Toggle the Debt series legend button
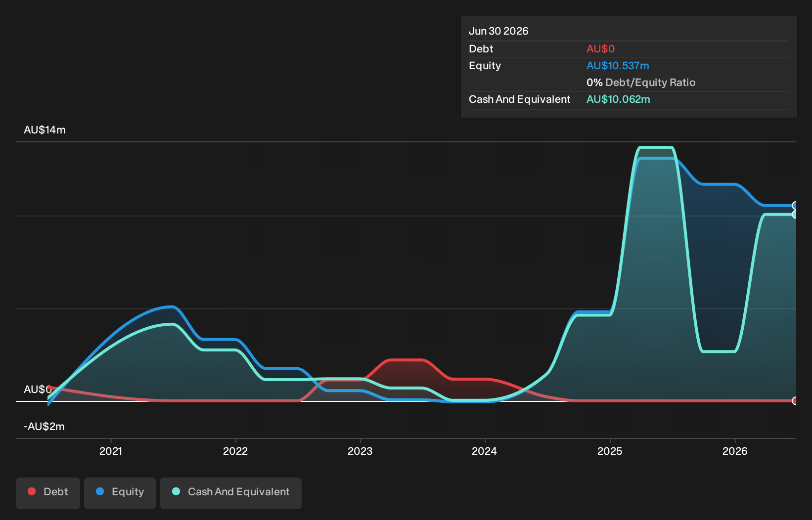Viewport: 812px width, 520px height. pyautogui.click(x=48, y=493)
